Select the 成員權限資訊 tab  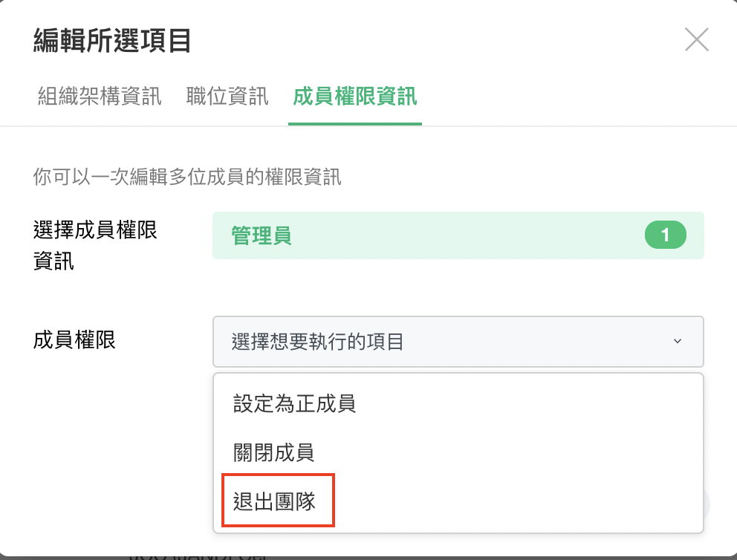pos(355,97)
